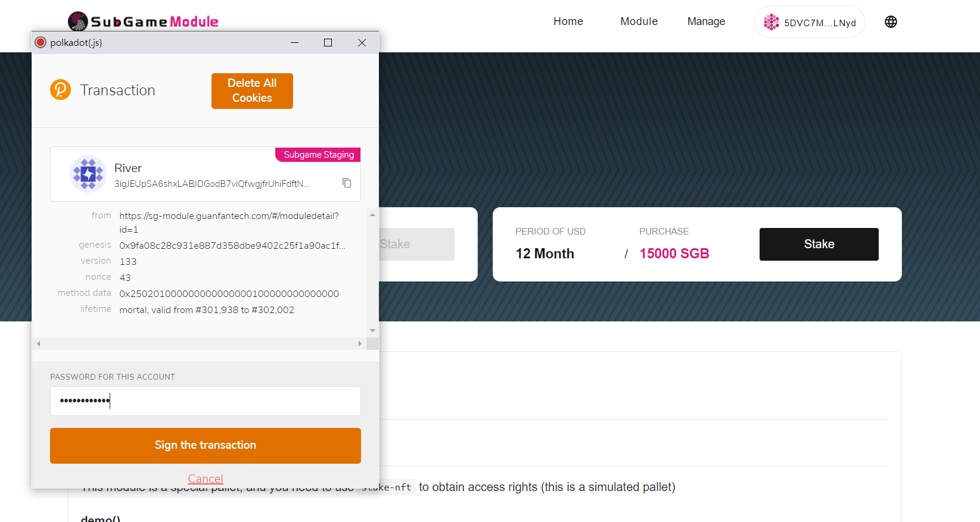Maximize the polkadot{.js} window
Image resolution: width=980 pixels, height=522 pixels.
point(328,42)
